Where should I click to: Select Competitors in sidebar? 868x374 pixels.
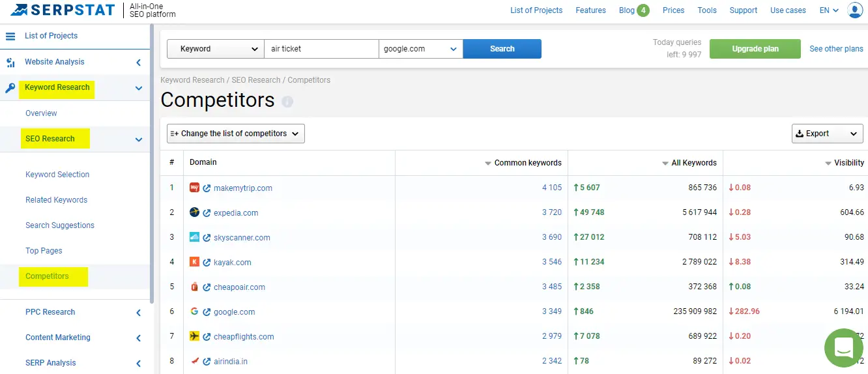[x=47, y=276]
